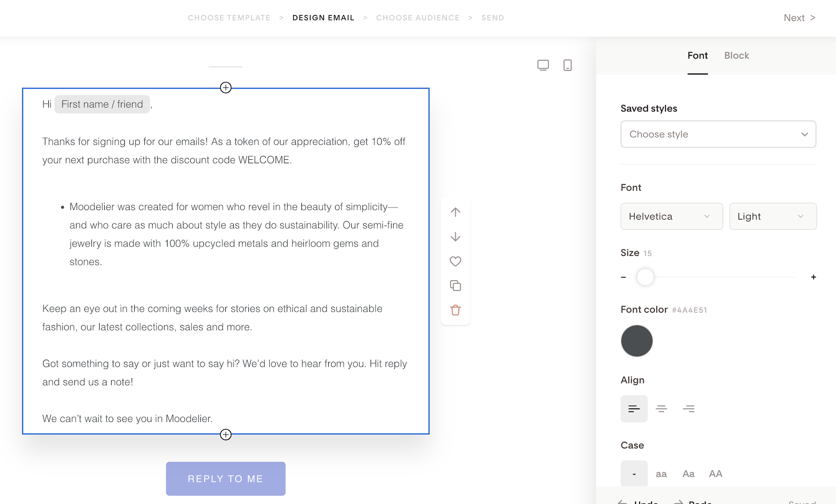Switch to mobile preview icon
The height and width of the screenshot is (504, 836).
tap(567, 65)
